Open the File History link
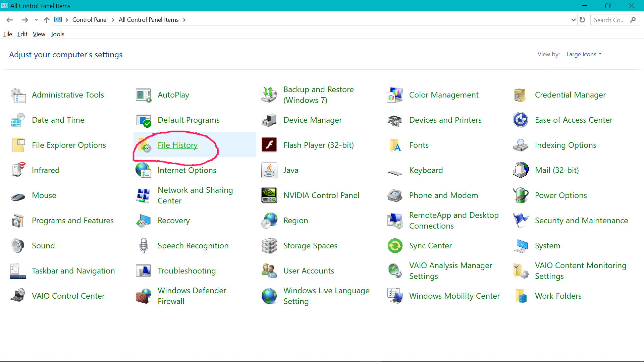644x362 pixels. pos(177,145)
